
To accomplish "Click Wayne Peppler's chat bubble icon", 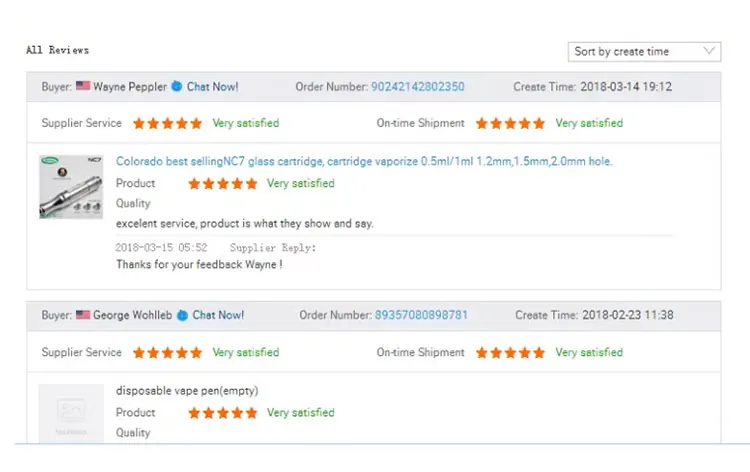I will 177,87.
